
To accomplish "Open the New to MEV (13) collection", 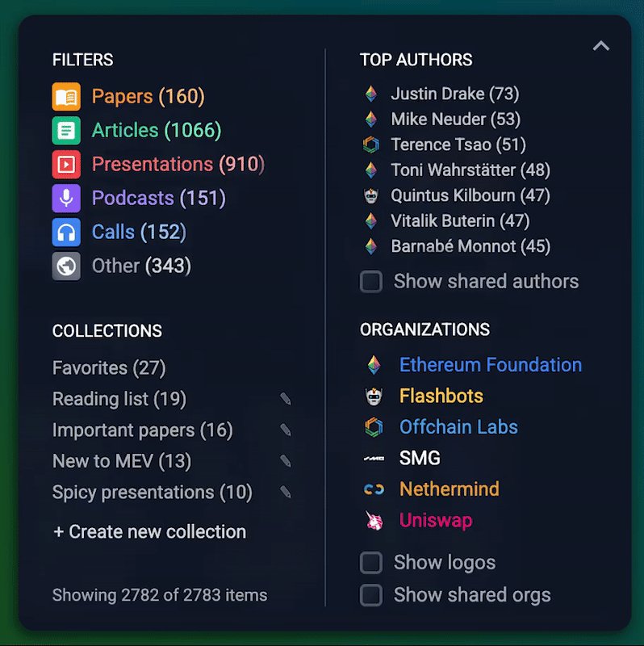I will pyautogui.click(x=122, y=461).
